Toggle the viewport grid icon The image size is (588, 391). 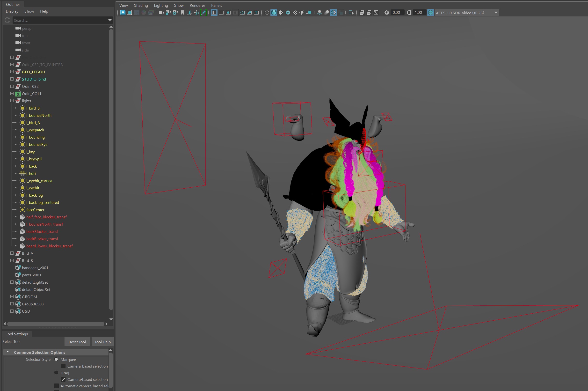(214, 13)
